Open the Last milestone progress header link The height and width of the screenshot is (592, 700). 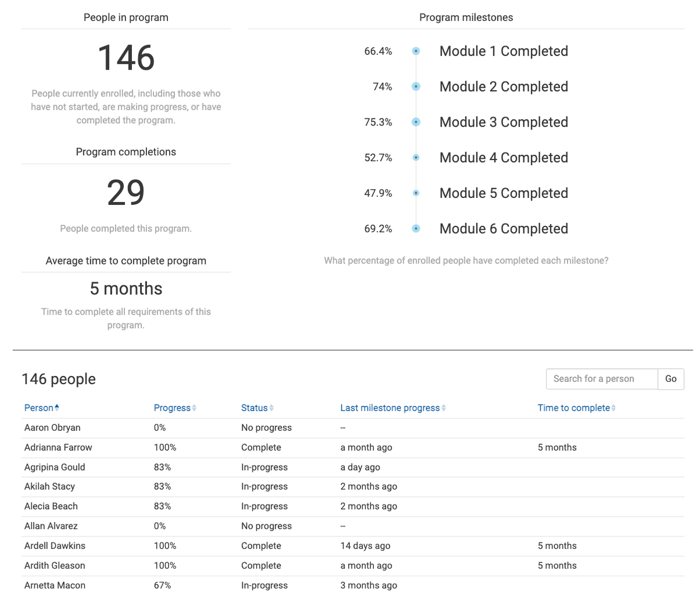point(388,408)
